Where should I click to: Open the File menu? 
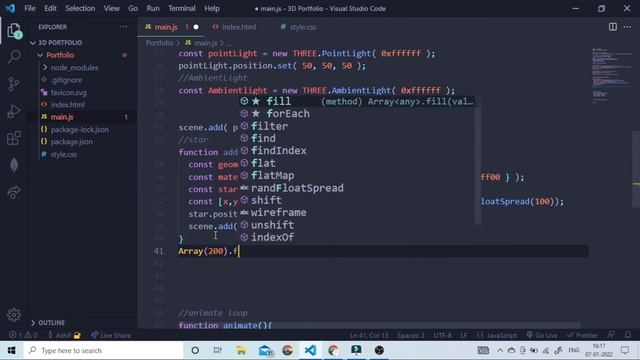click(30, 8)
